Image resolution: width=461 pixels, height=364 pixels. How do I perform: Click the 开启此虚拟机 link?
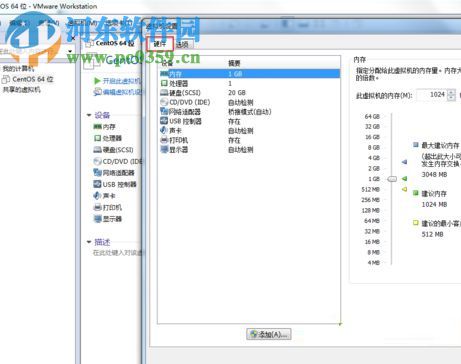point(122,81)
